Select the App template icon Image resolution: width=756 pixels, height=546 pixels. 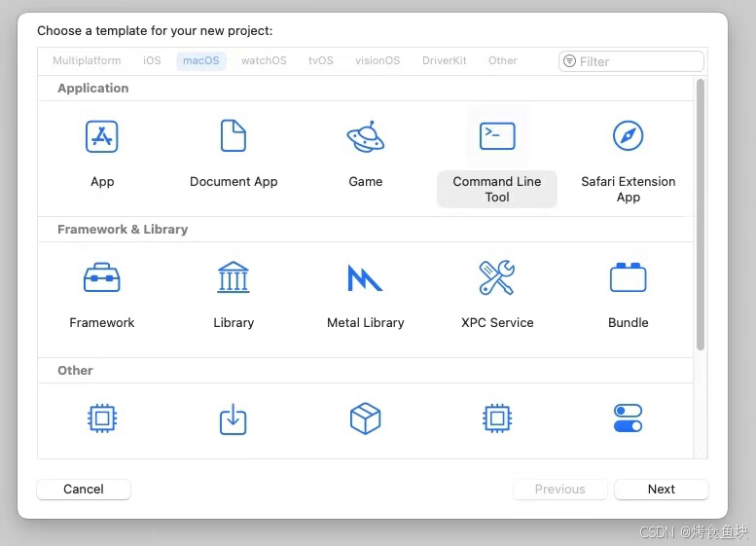pyautogui.click(x=102, y=136)
